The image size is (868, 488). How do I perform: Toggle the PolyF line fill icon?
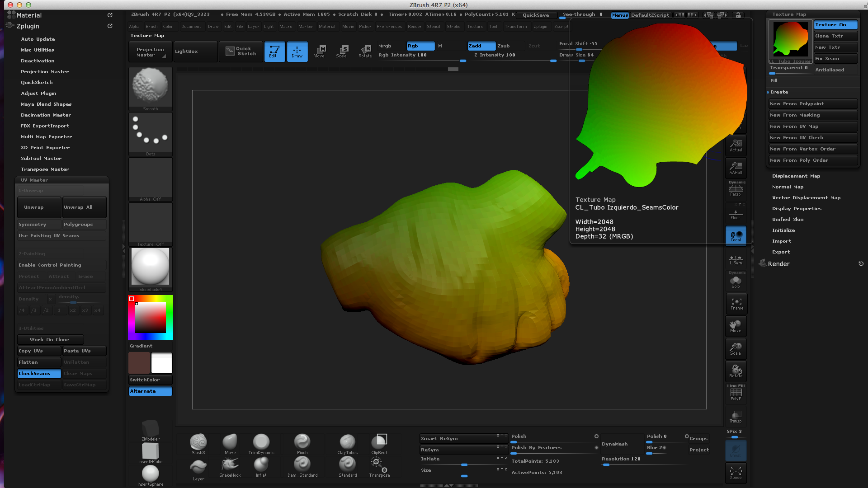coord(736,393)
